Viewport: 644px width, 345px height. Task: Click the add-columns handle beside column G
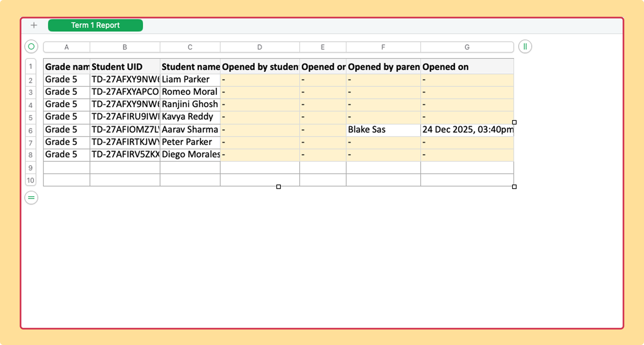tap(525, 46)
